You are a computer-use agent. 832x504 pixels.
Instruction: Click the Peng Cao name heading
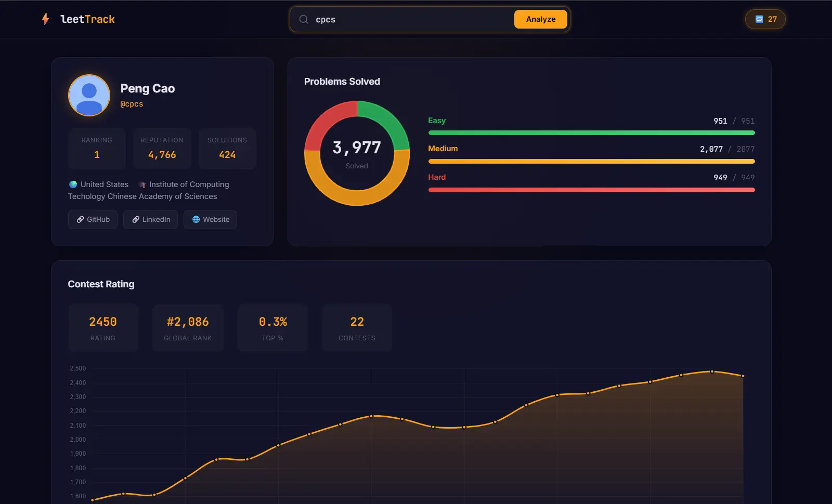pyautogui.click(x=148, y=88)
